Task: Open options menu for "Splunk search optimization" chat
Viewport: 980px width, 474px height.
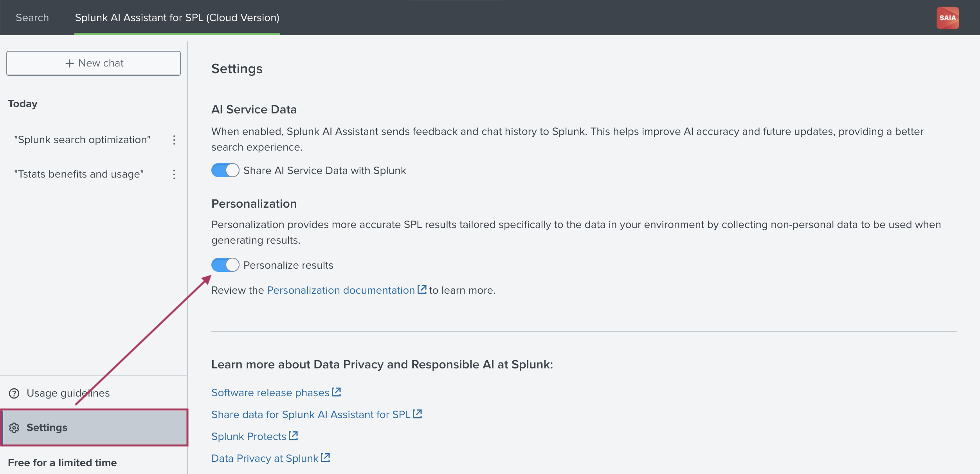Action: coord(174,140)
